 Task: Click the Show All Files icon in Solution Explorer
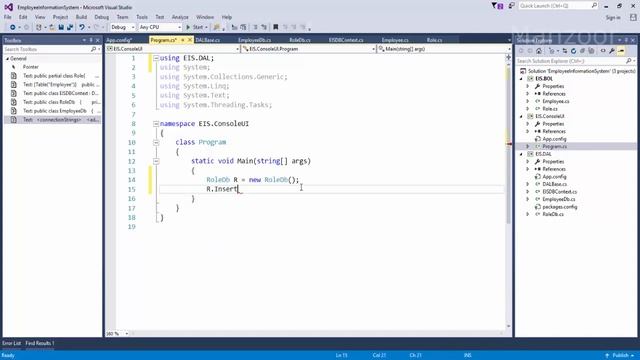click(x=591, y=51)
